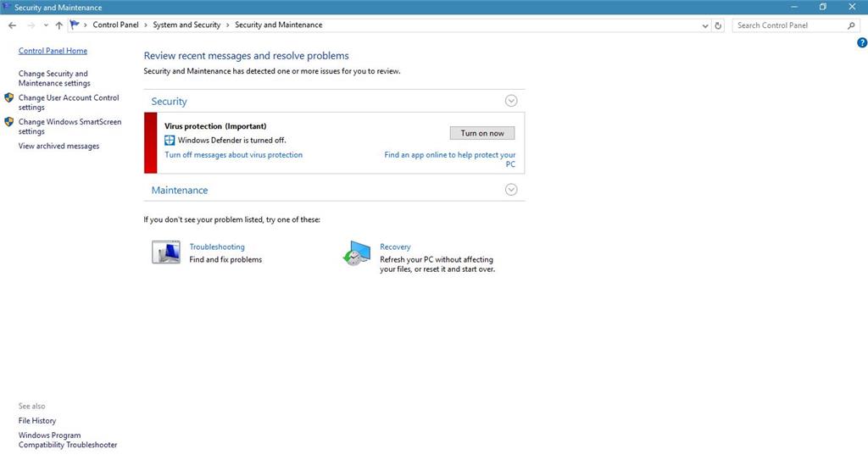868x460 pixels.
Task: Click the Windows Defender icon
Action: (x=170, y=140)
